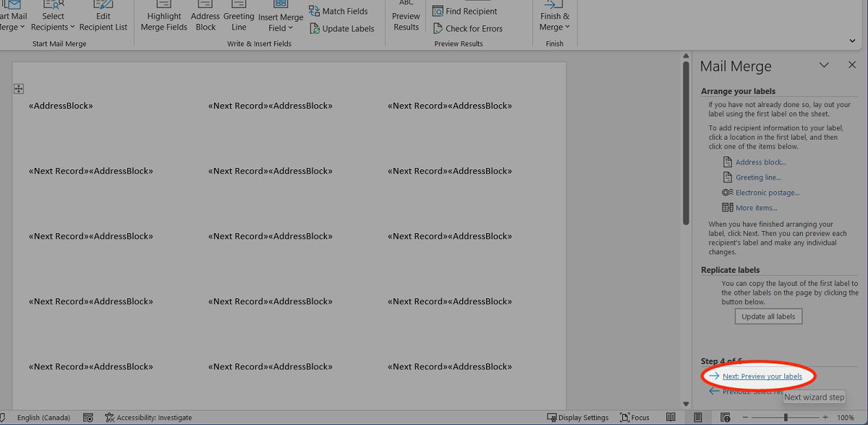Click the document scrollbar down arrow
Image resolution: width=868 pixels, height=425 pixels.
click(686, 404)
